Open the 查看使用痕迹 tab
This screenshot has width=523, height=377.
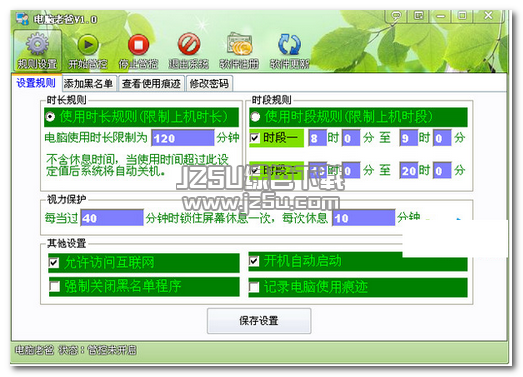pos(151,83)
